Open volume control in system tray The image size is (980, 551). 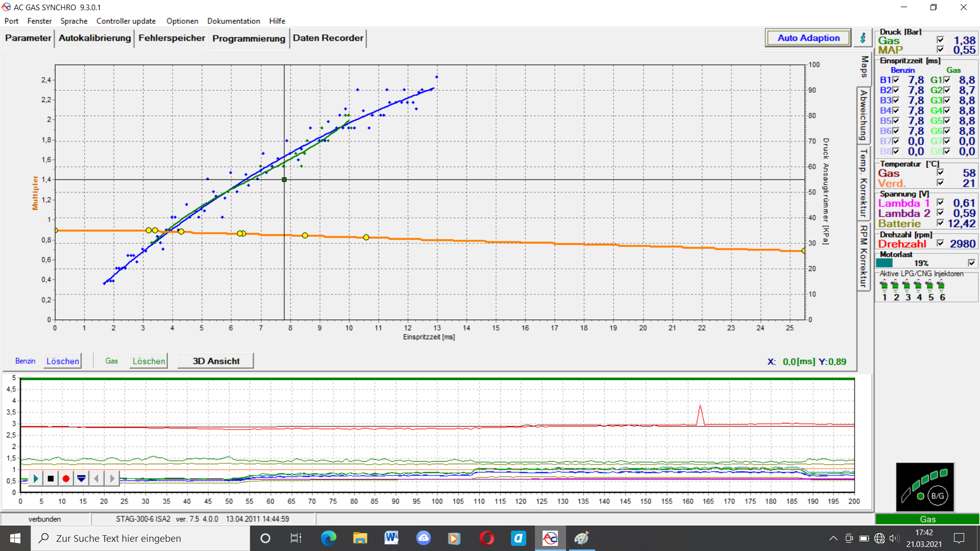point(894,538)
